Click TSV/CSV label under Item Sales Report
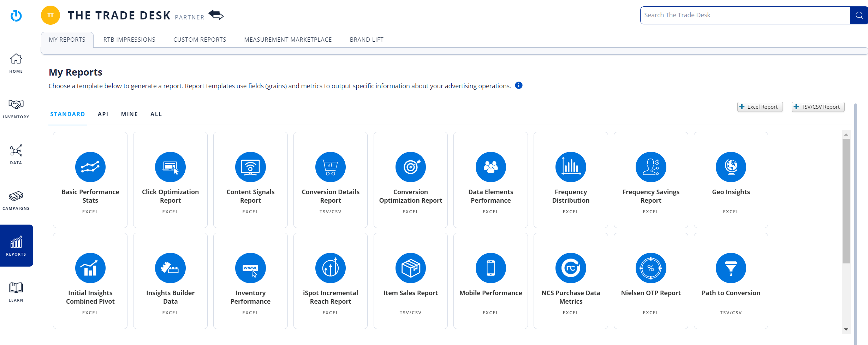This screenshot has height=345, width=868. (x=411, y=313)
